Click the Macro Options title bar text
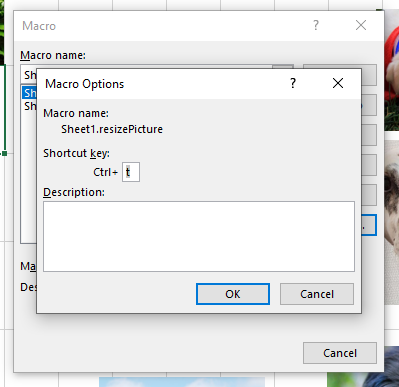Image resolution: width=399 pixels, height=387 pixels. (85, 84)
